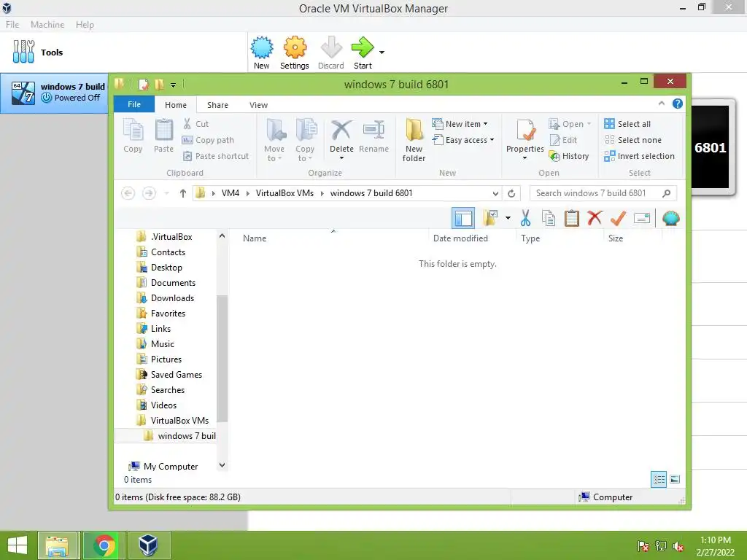Click Copy path in ribbon
This screenshot has height=560, width=747.
click(208, 140)
